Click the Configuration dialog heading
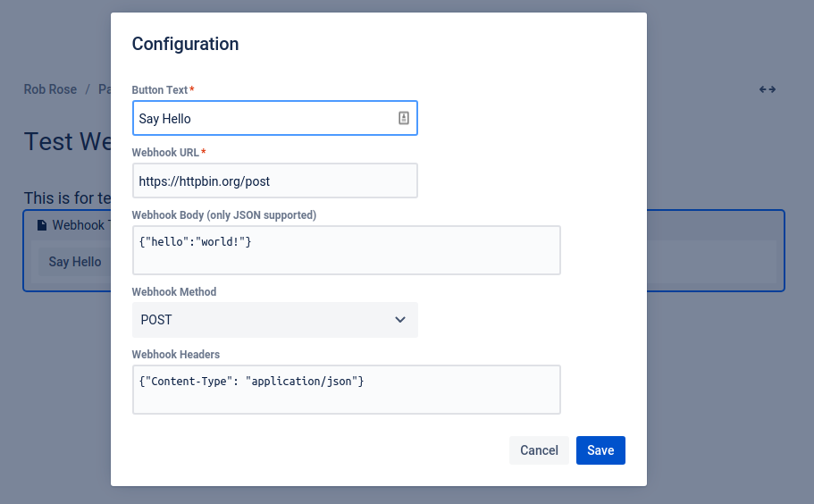Screen dimensions: 814x504 185,43
